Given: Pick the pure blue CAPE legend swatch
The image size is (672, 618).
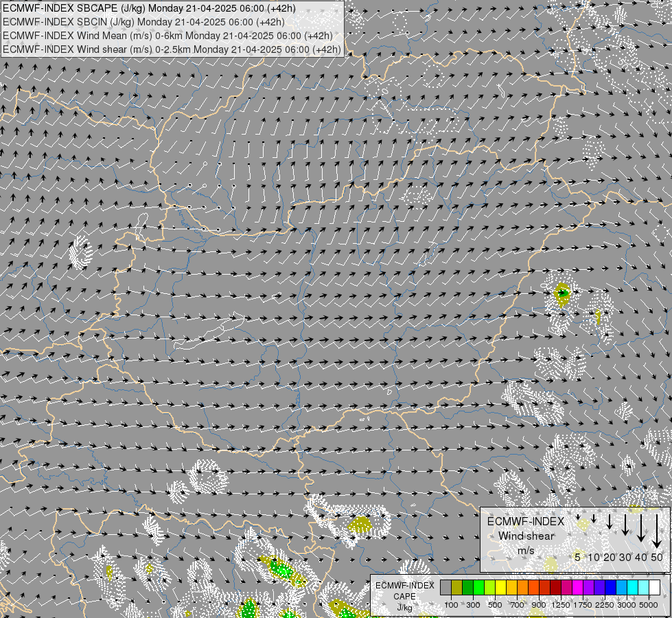Looking at the screenshot, I should pos(611,588).
